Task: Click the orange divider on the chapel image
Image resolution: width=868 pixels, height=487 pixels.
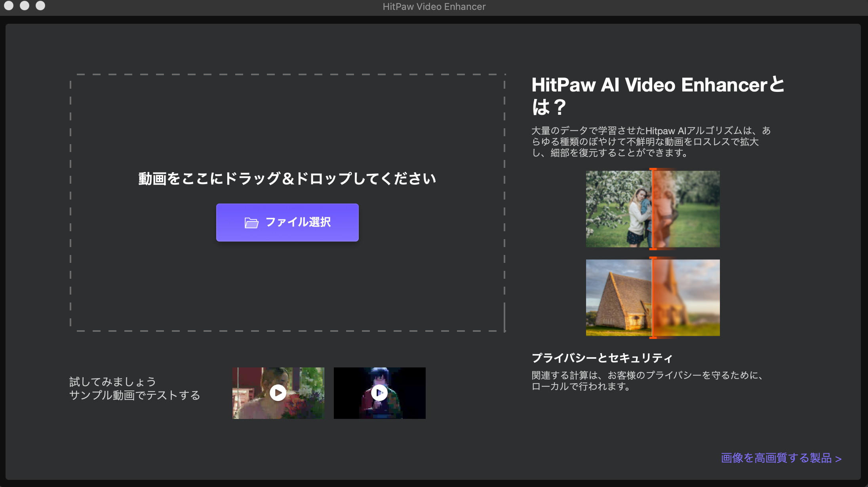Action: pos(652,298)
